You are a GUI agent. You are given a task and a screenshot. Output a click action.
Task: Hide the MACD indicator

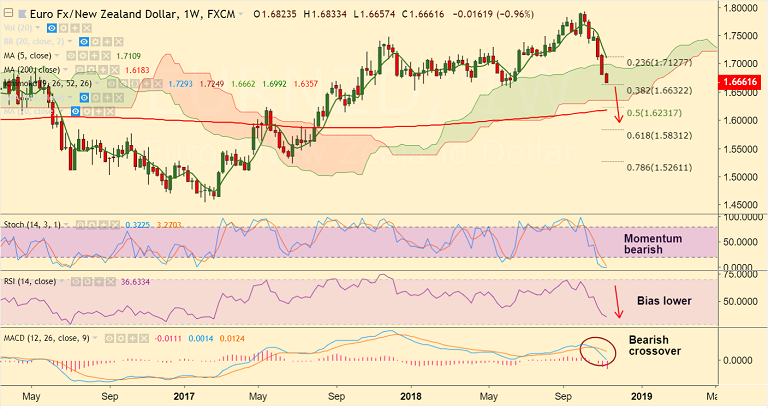click(x=109, y=338)
